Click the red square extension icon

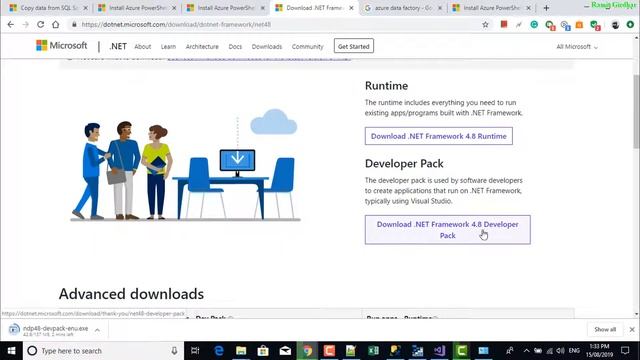click(x=504, y=24)
